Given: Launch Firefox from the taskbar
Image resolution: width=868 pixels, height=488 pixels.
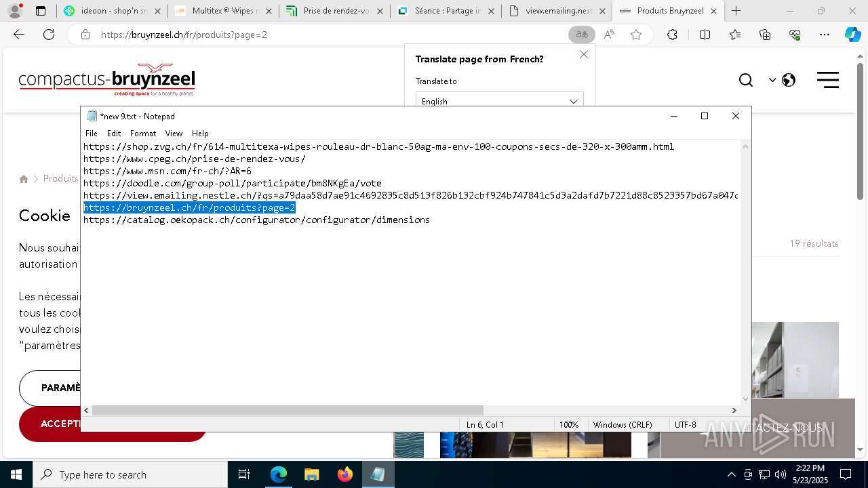Looking at the screenshot, I should pyautogui.click(x=344, y=474).
